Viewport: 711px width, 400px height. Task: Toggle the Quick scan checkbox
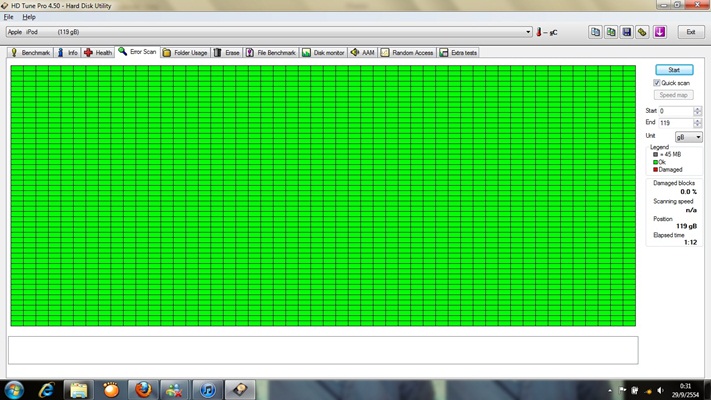click(657, 83)
